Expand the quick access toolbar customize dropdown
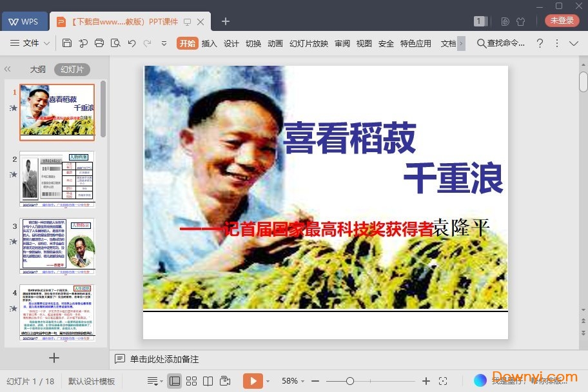 point(163,43)
